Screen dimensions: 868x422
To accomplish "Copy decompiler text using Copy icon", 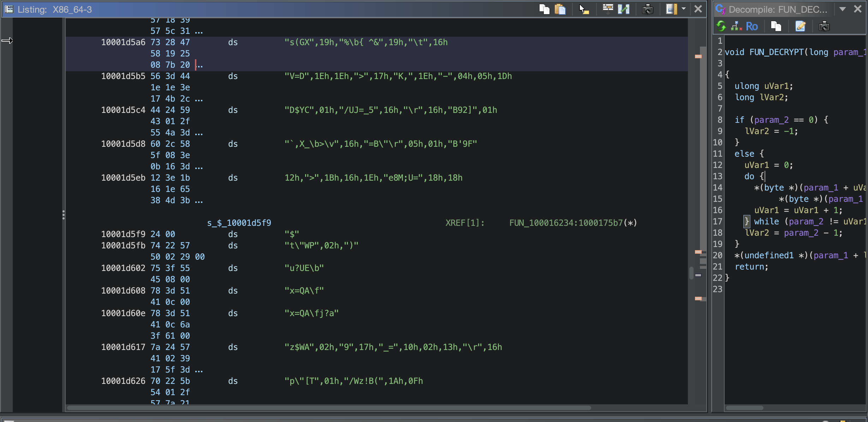I will [776, 26].
